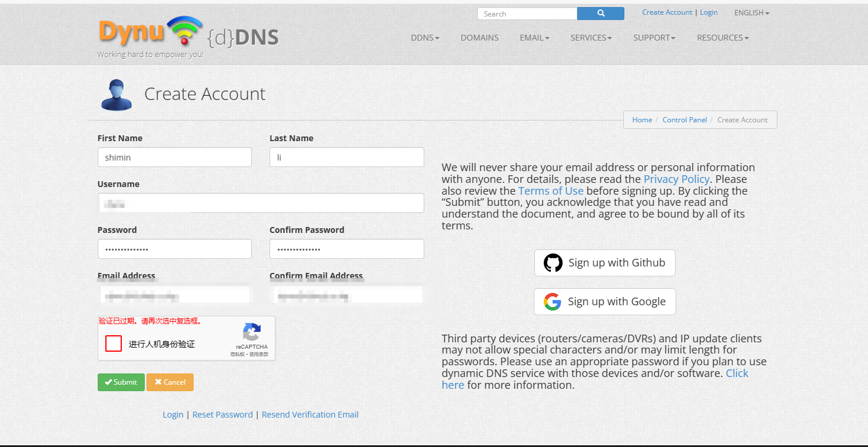Click the Dynu DDNS logo
868x447 pixels.
[188, 33]
